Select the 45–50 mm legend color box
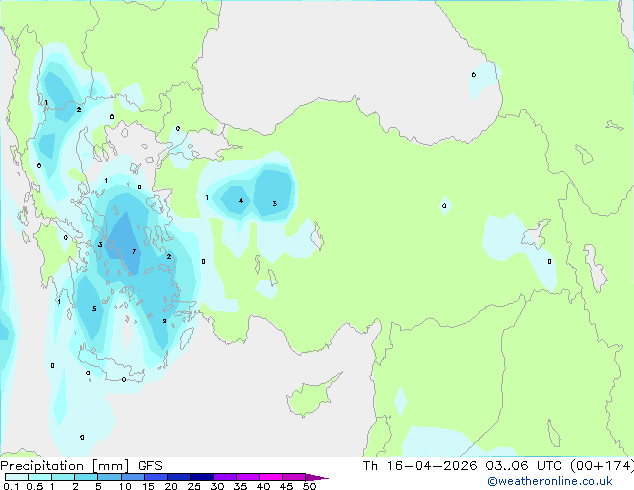The width and height of the screenshot is (634, 490). click(294, 477)
